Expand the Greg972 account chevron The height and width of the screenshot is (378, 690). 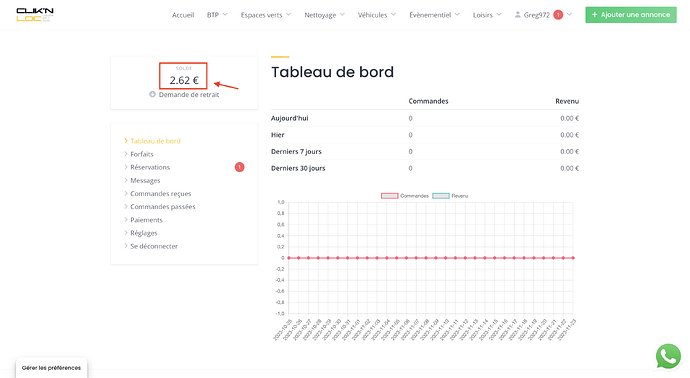[569, 15]
